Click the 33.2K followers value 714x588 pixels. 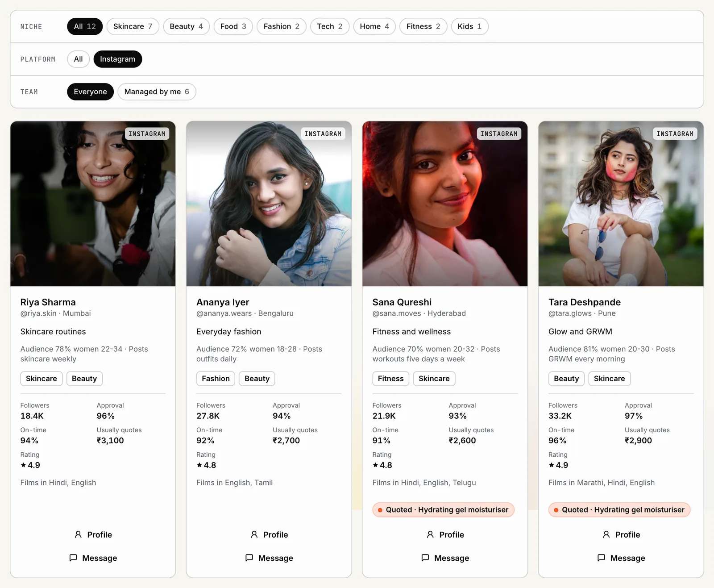pos(560,416)
